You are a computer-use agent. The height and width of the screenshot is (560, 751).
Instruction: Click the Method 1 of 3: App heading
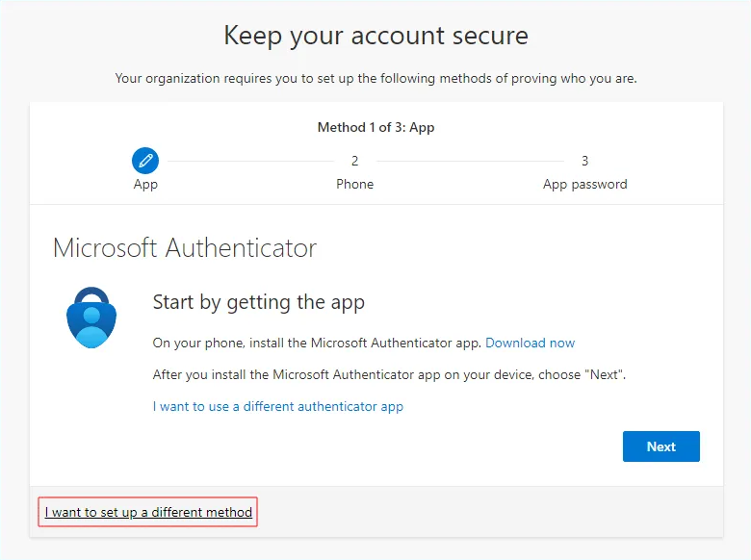(375, 127)
